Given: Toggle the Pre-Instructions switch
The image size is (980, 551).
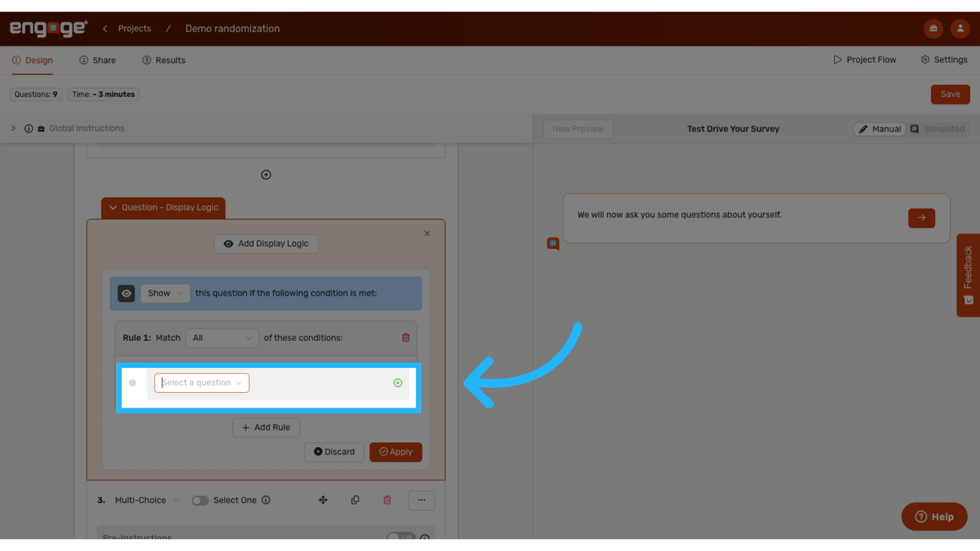Looking at the screenshot, I should [401, 537].
